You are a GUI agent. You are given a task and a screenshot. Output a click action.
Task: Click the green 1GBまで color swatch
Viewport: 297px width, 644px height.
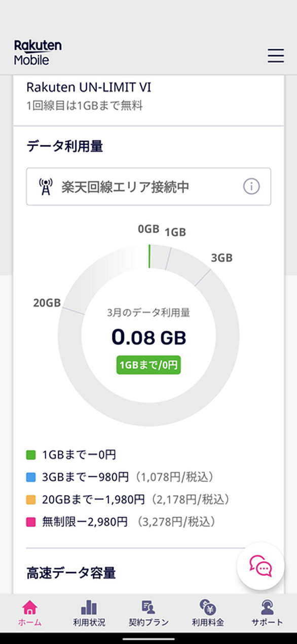click(x=31, y=455)
